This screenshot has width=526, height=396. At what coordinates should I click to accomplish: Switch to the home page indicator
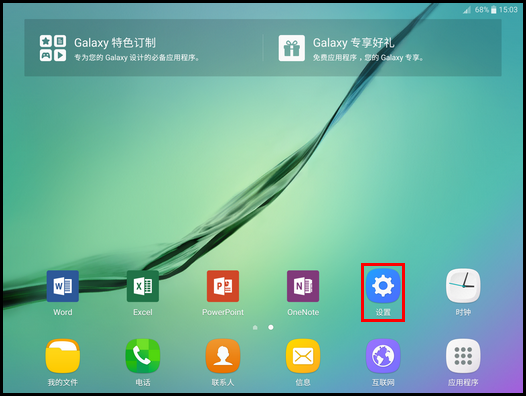(255, 327)
